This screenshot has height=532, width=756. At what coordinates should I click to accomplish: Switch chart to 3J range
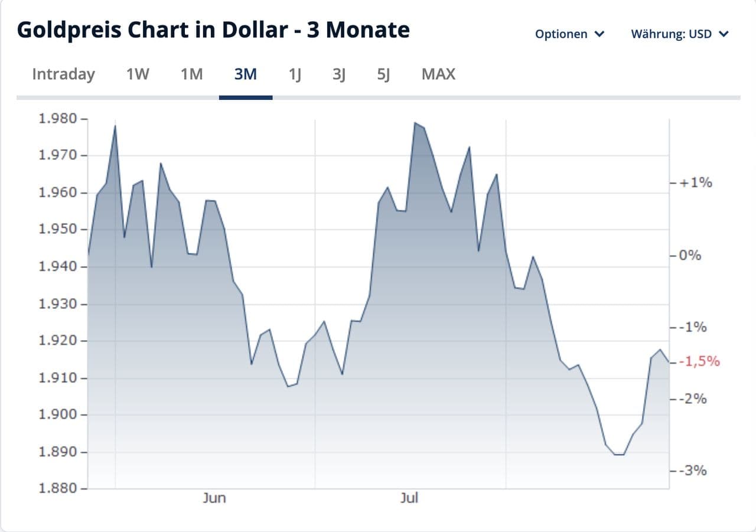pyautogui.click(x=339, y=74)
